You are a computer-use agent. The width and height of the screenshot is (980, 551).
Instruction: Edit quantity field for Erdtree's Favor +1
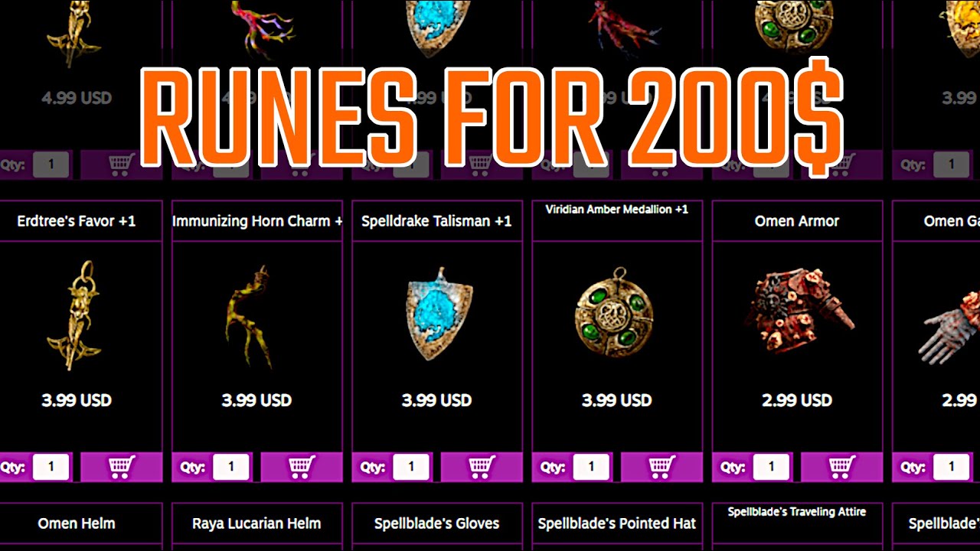coord(51,467)
